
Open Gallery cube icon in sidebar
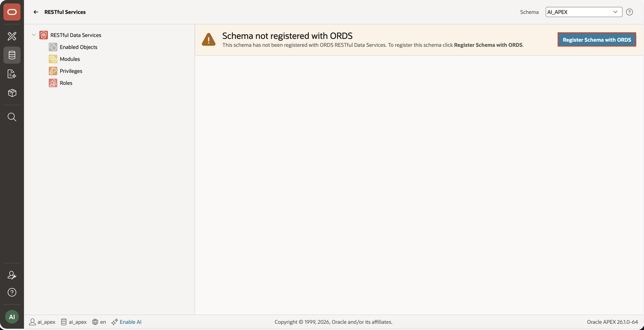12,93
